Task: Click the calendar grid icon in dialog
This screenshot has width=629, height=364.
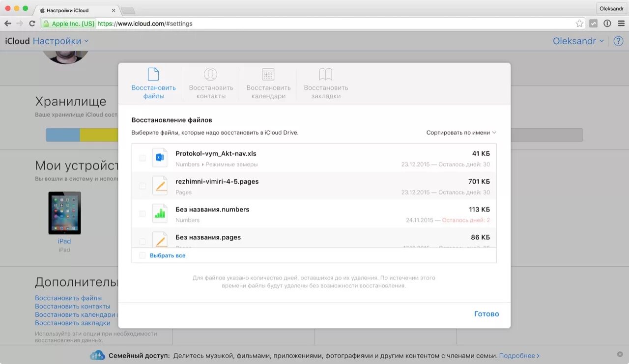Action: (x=268, y=74)
